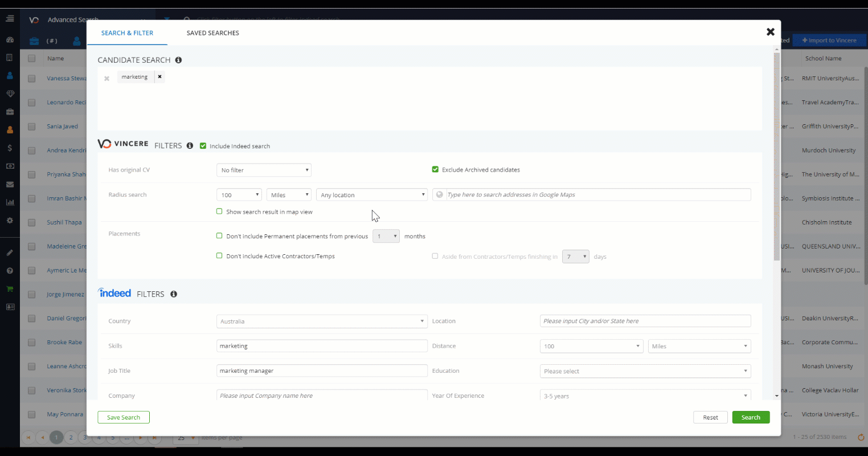The height and width of the screenshot is (456, 868).
Task: Open the banknote icon in sidebar
Action: (x=10, y=166)
